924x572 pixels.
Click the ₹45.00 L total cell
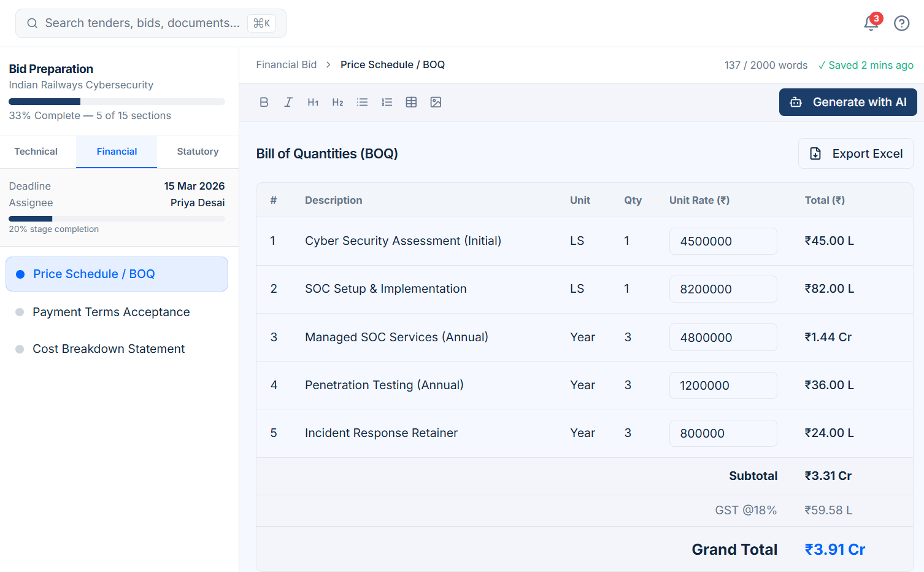pos(830,241)
